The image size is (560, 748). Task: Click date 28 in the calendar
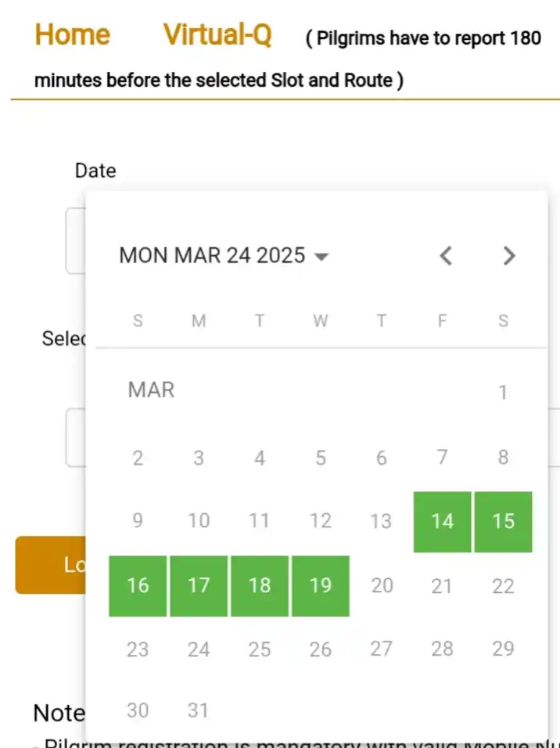(442, 649)
